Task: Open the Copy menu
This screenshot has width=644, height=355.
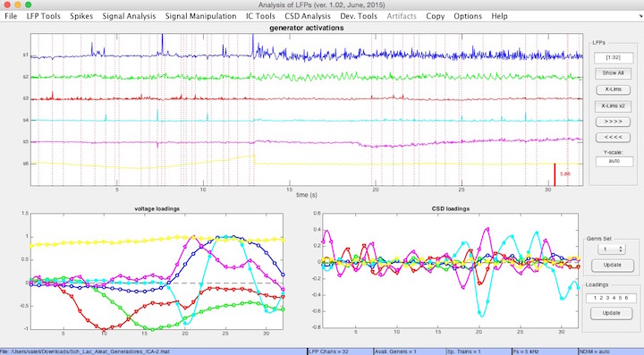Action: (435, 16)
